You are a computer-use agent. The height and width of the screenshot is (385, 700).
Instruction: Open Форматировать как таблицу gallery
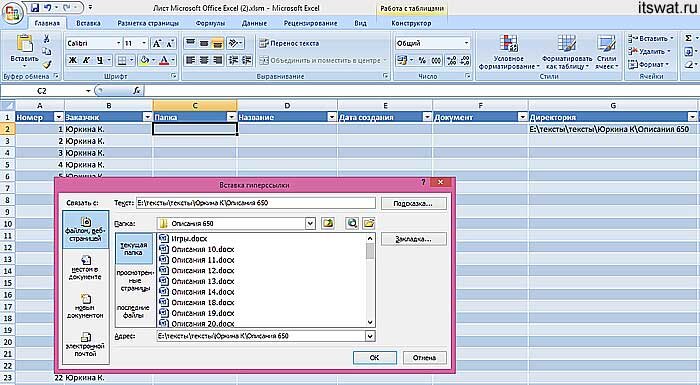[x=567, y=53]
